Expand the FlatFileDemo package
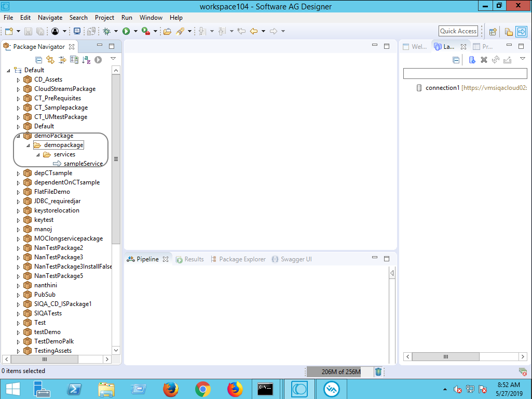Image resolution: width=532 pixels, height=399 pixels. pos(18,192)
